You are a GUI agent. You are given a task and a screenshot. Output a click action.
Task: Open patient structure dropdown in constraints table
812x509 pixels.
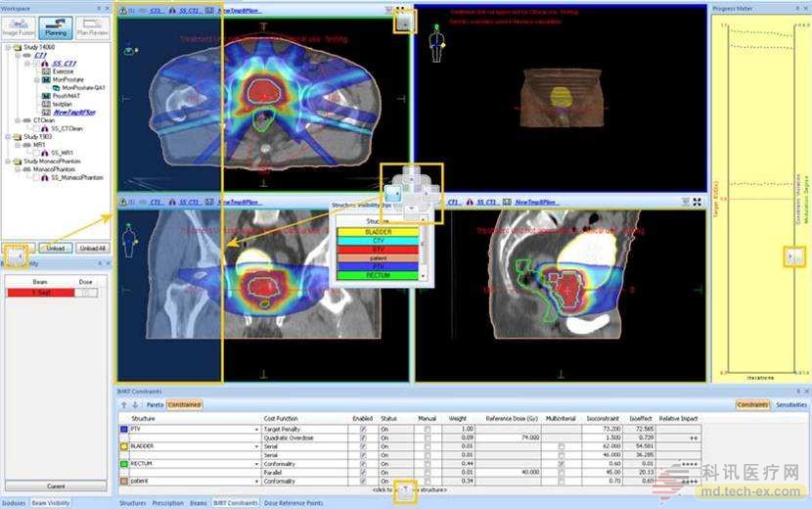click(257, 482)
